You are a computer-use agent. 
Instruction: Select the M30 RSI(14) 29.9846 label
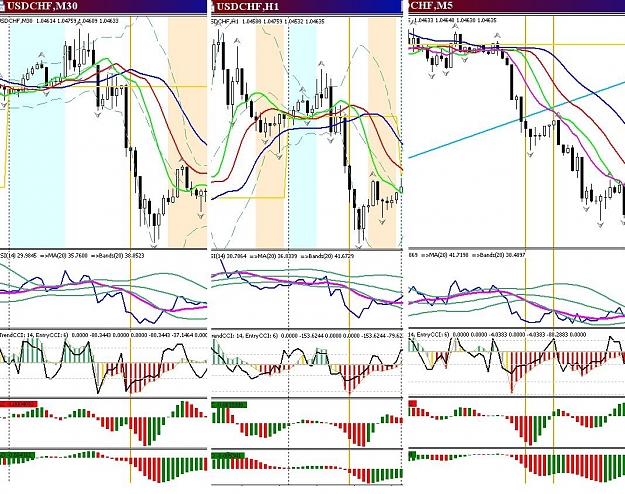[18, 256]
